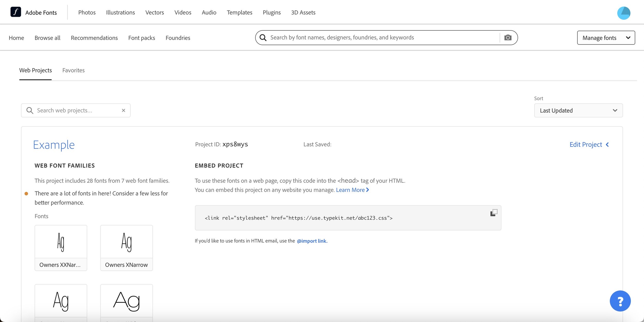
Task: Select the project ID xps8wys
Action: tap(235, 144)
